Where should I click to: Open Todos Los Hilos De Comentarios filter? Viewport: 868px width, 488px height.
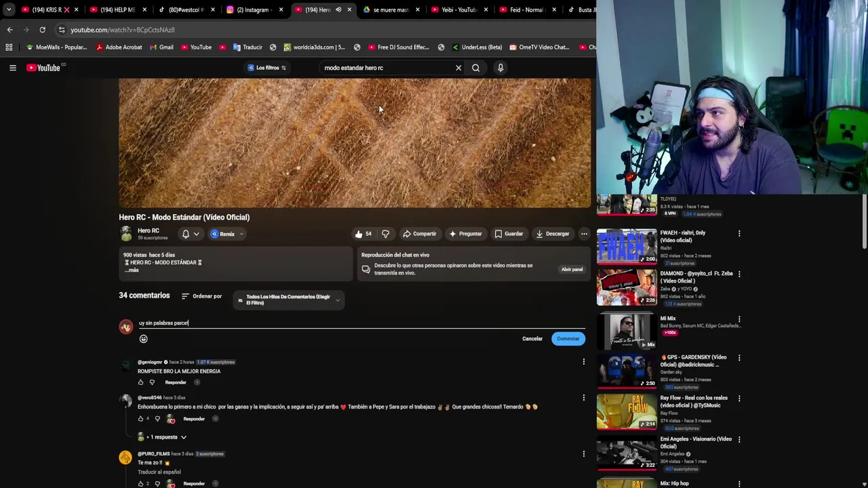[x=289, y=300]
